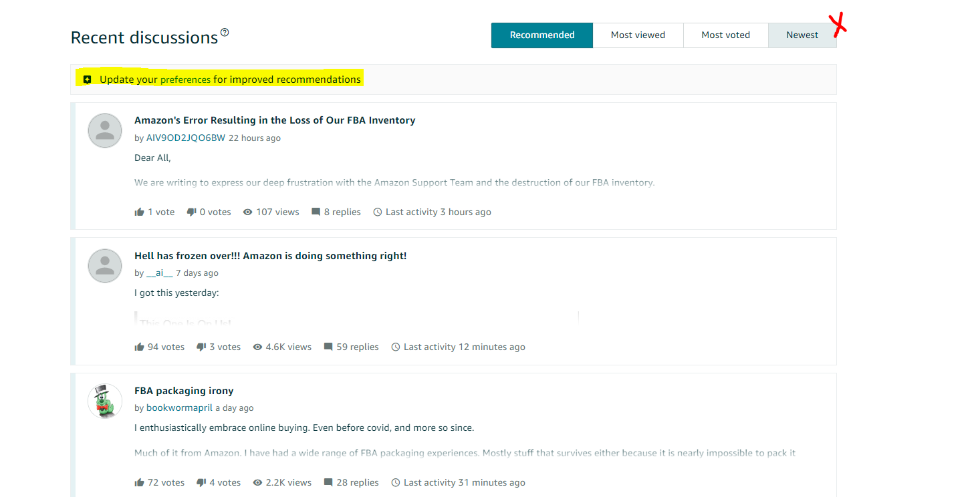Viewport: 980px width, 497px height.
Task: Click the avatar next to __ai__'s post
Action: 105,266
